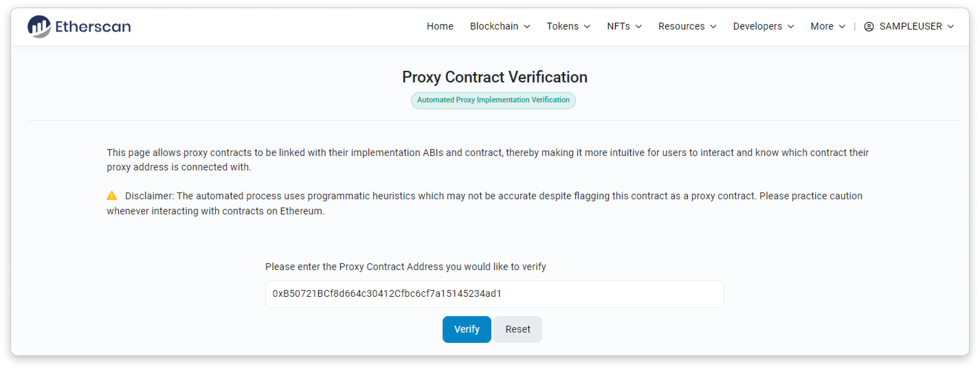This screenshot has height=369, width=980.
Task: Click the Etherscan logo icon
Action: [x=39, y=27]
